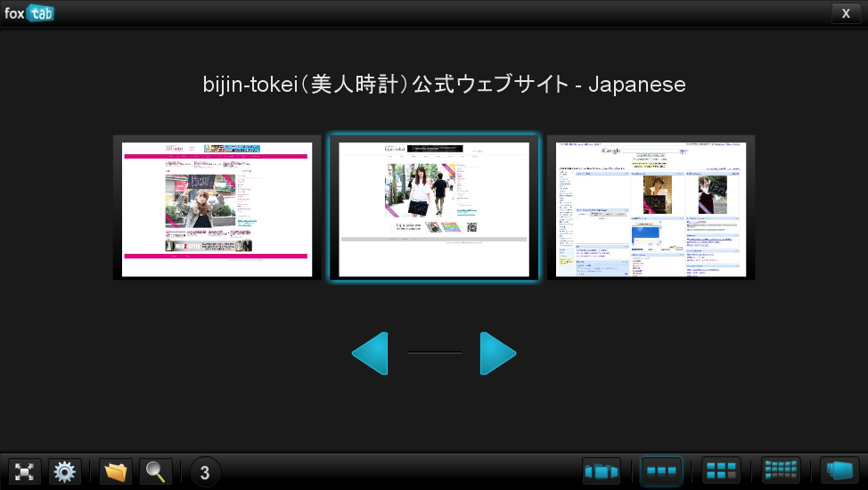Click the bijin-tokei page title text
Screen dimensions: 868x490
[444, 84]
